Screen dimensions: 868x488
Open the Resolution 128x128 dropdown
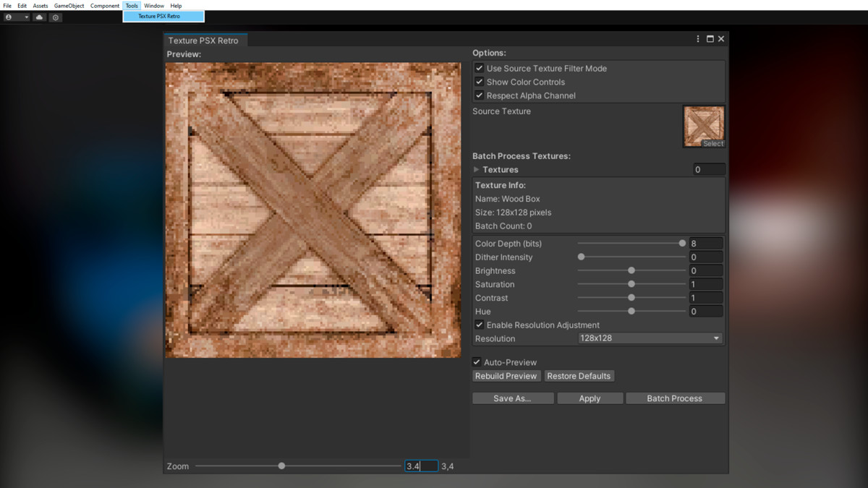pyautogui.click(x=650, y=338)
